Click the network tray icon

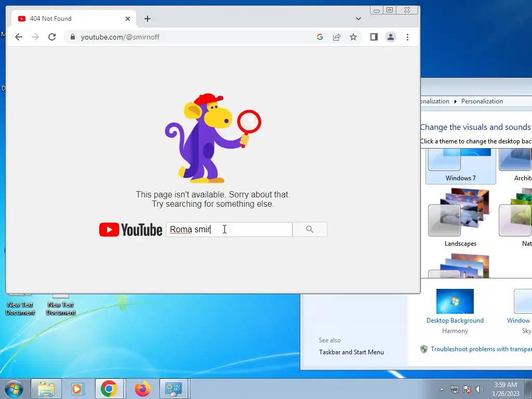[454, 389]
